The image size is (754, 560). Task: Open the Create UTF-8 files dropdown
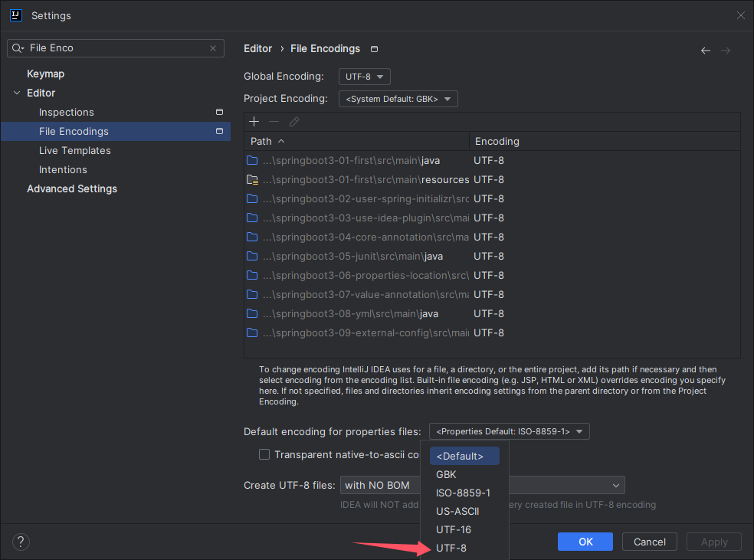coord(567,485)
